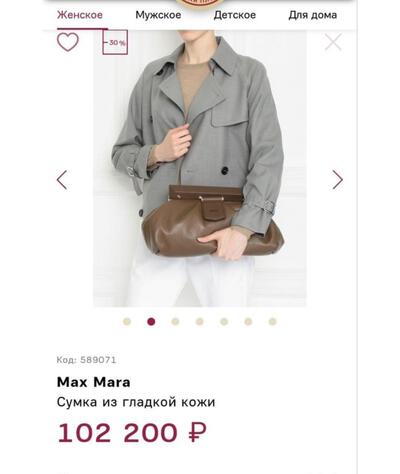Show previous product photo with left arrow
400x474 pixels.
[62, 180]
